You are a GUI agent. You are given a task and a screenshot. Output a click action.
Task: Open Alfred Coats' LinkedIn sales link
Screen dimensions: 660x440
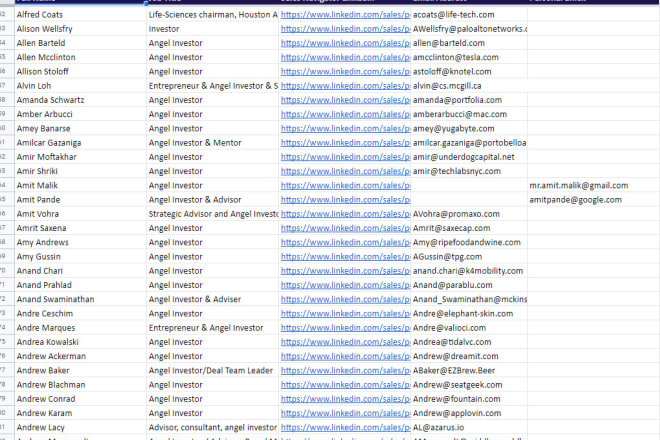pos(346,15)
